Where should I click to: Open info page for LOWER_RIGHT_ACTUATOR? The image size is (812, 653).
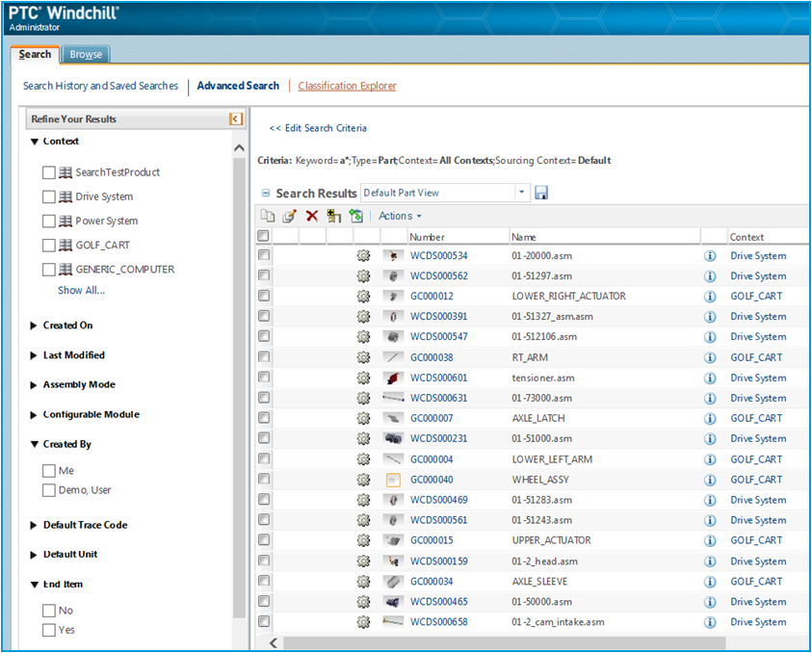[x=710, y=297]
